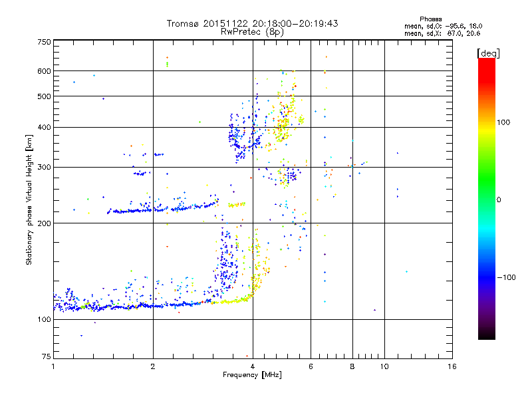Click the colorbar tick label '-100'
This screenshot has height=399, width=532.
pos(506,277)
